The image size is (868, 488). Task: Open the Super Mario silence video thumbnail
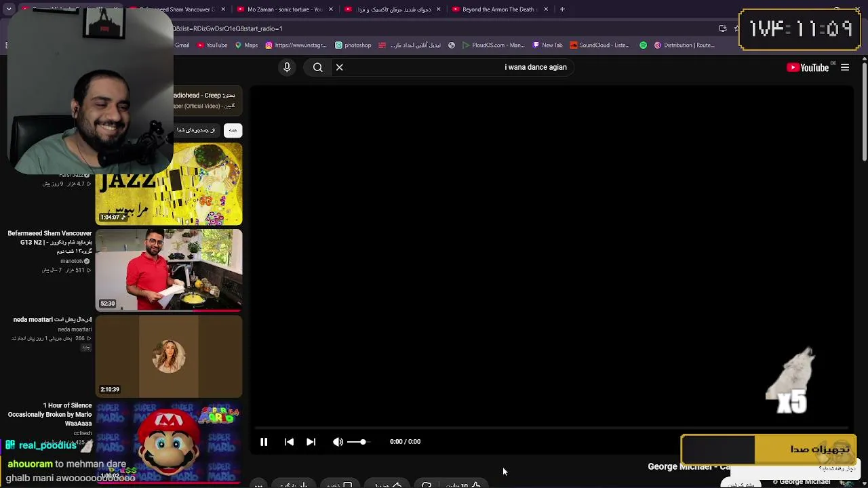(x=169, y=442)
